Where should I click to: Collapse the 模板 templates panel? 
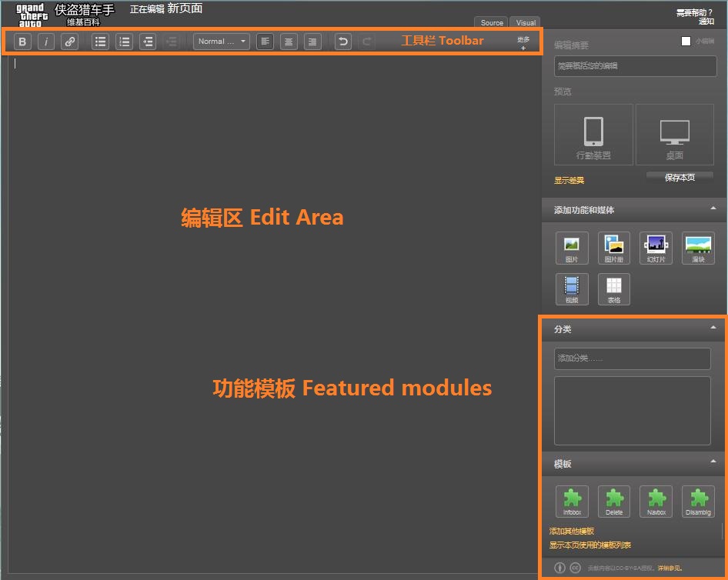[x=713, y=462]
